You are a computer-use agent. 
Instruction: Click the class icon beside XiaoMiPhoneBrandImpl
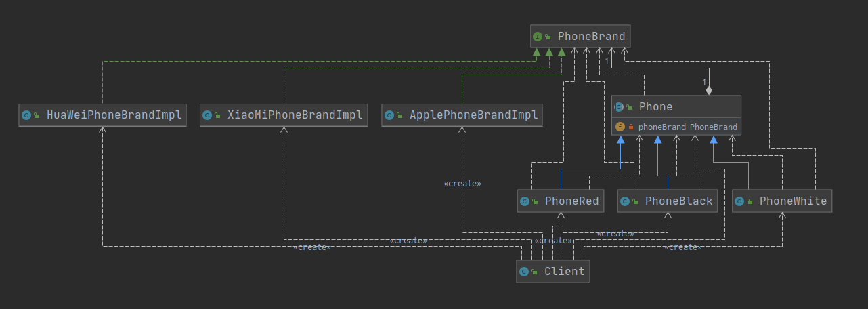208,115
